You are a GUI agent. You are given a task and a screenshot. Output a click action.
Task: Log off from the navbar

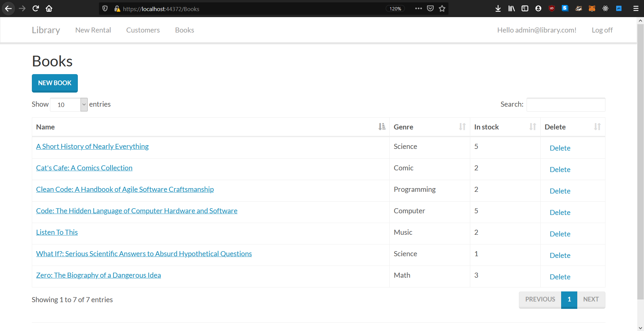coord(602,30)
